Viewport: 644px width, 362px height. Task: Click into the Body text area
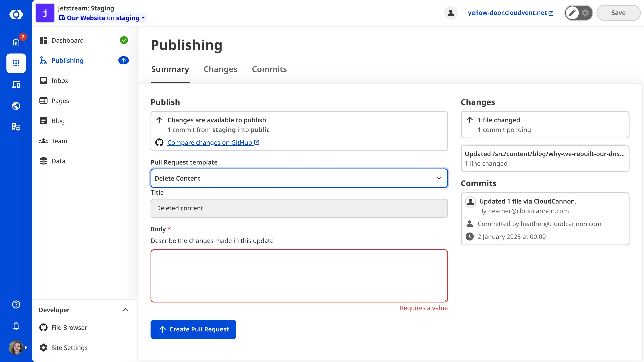[299, 276]
